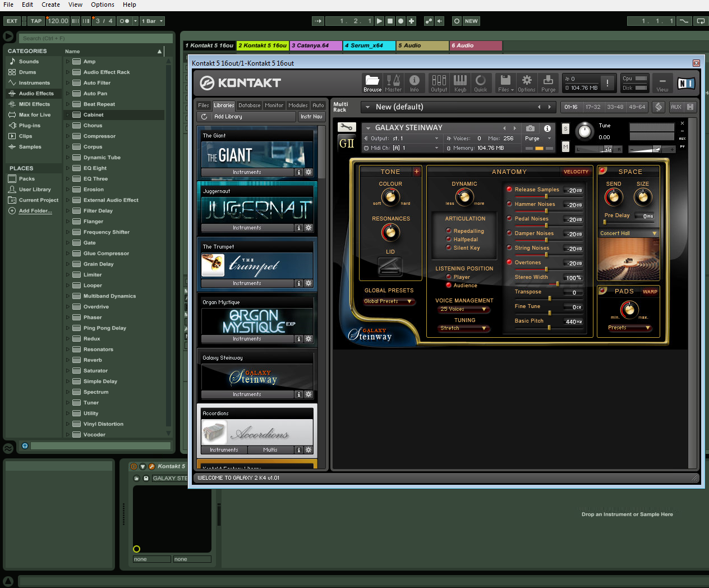709x588 pixels.
Task: Click the panic exclamation button in Kontakt
Action: click(x=607, y=83)
